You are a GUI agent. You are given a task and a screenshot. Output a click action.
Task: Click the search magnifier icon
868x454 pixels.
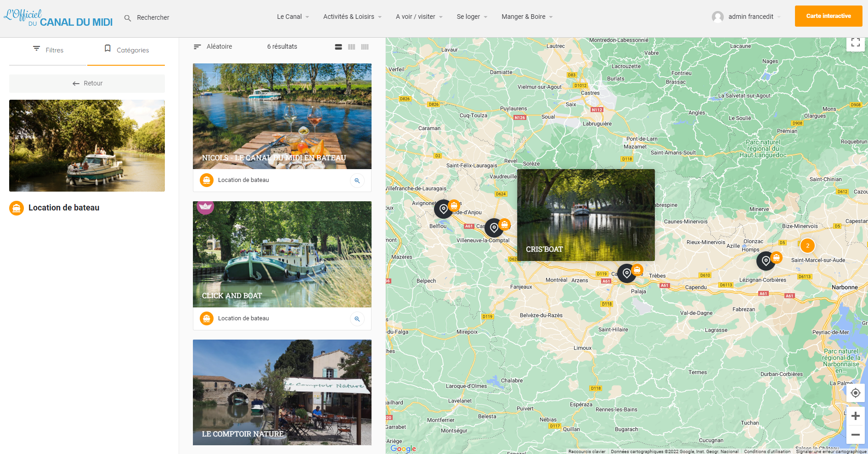(x=128, y=18)
